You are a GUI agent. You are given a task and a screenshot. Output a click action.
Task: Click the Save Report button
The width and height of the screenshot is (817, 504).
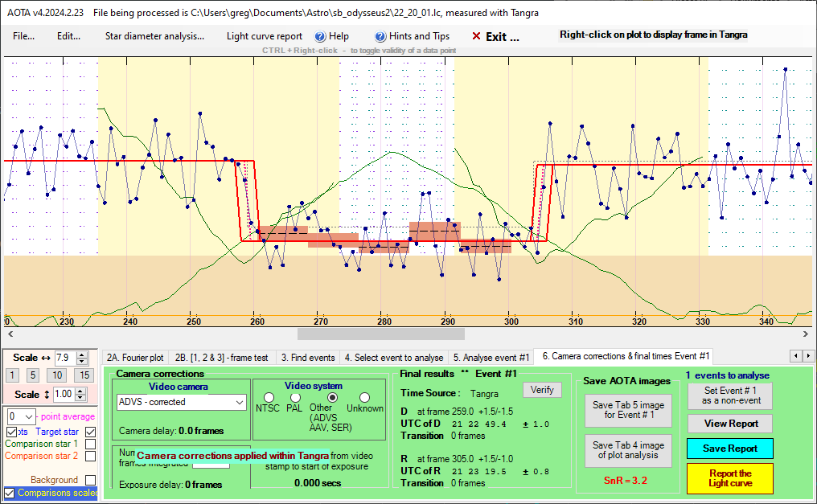[x=729, y=449]
